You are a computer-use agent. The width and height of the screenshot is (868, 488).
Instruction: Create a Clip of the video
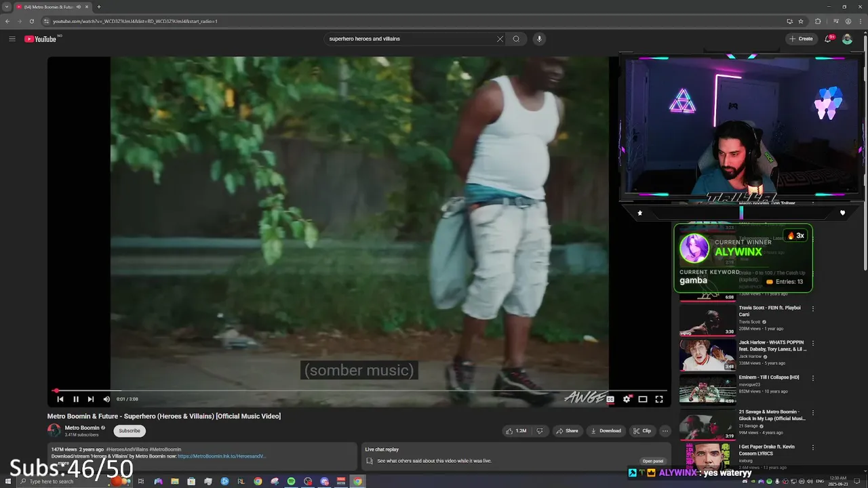(642, 430)
